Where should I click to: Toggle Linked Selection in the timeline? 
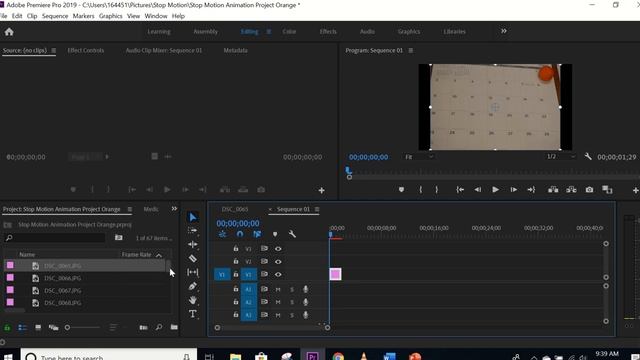257,234
